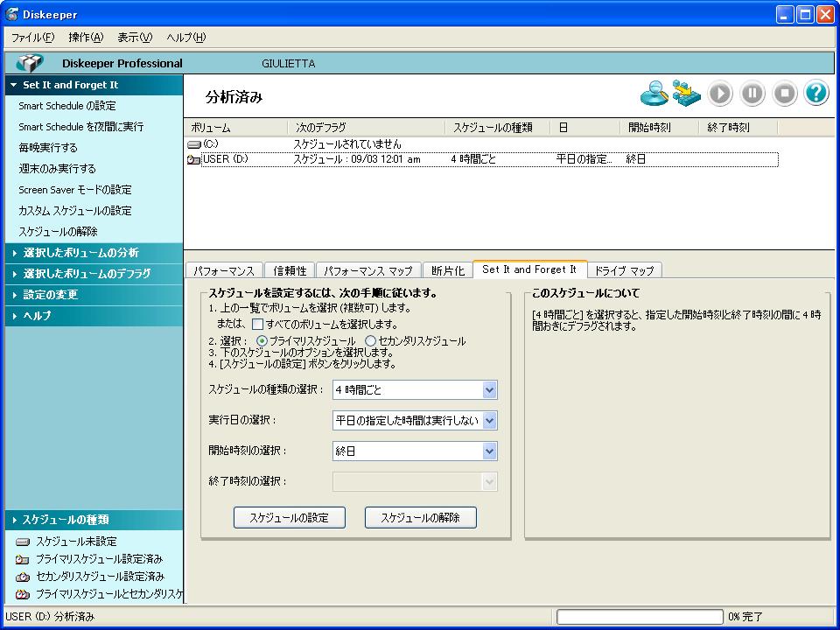
Task: Switch to the パフォーマンス tab
Action: (224, 270)
